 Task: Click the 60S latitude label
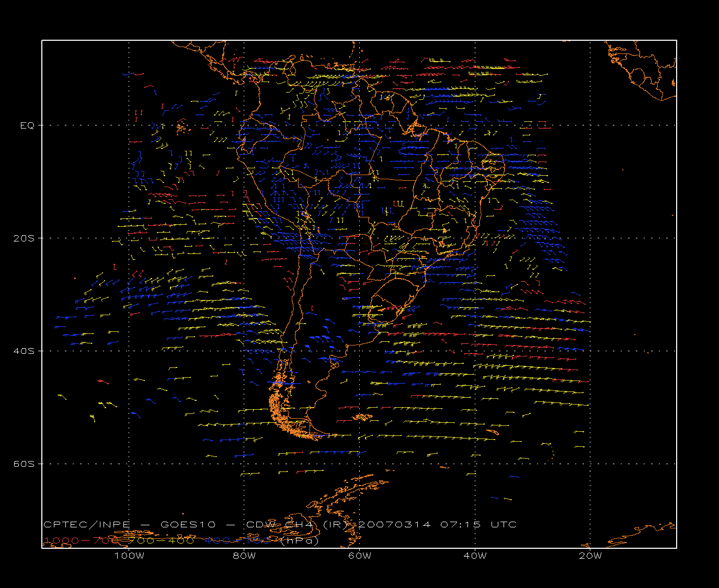[x=24, y=464]
